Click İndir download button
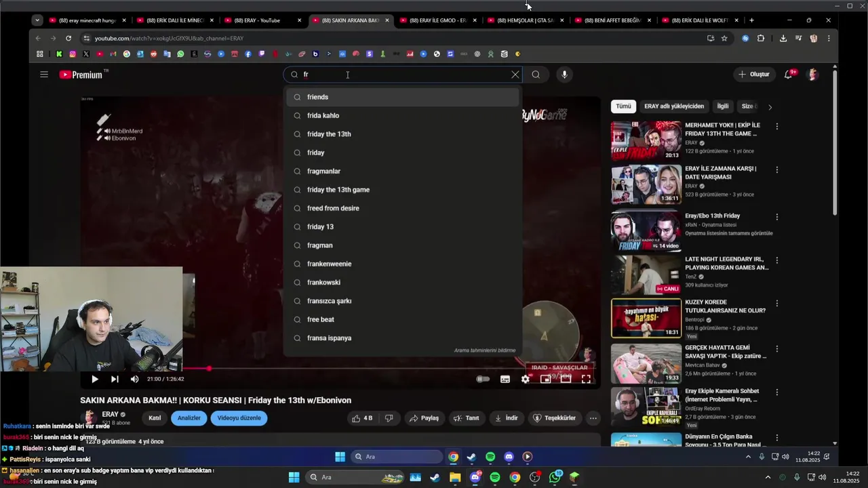The image size is (868, 488). click(x=506, y=418)
